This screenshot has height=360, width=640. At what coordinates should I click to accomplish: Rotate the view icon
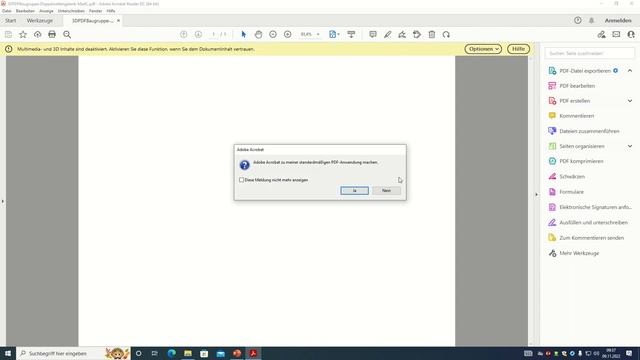[446, 35]
